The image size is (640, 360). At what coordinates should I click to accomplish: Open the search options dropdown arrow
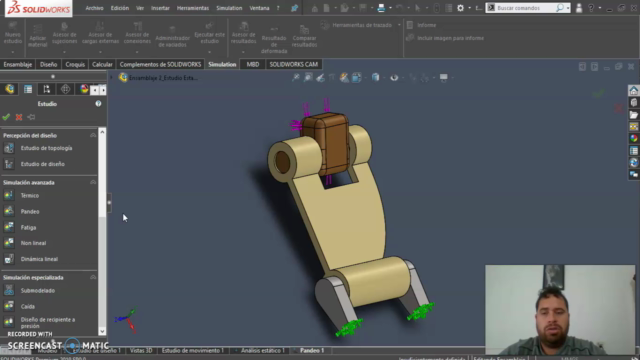(568, 8)
